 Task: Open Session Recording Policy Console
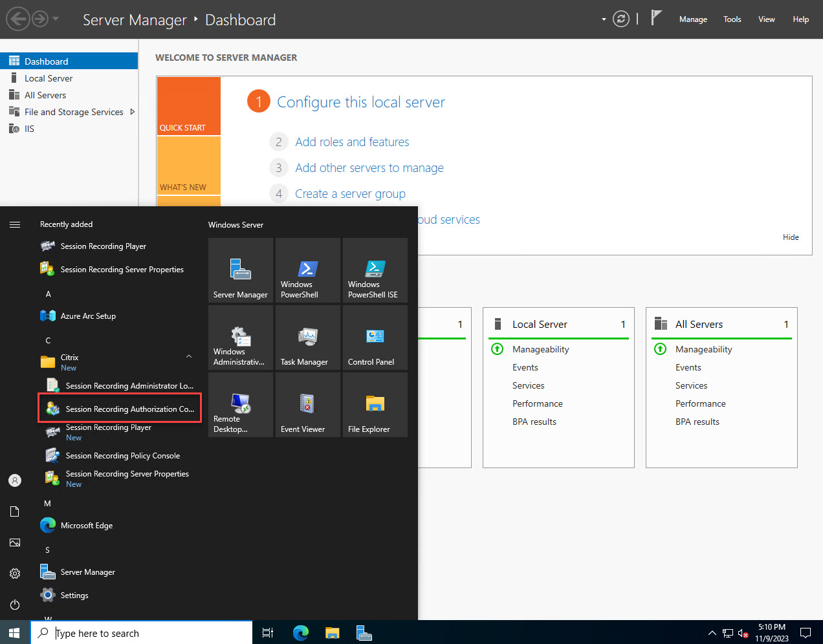(x=123, y=455)
